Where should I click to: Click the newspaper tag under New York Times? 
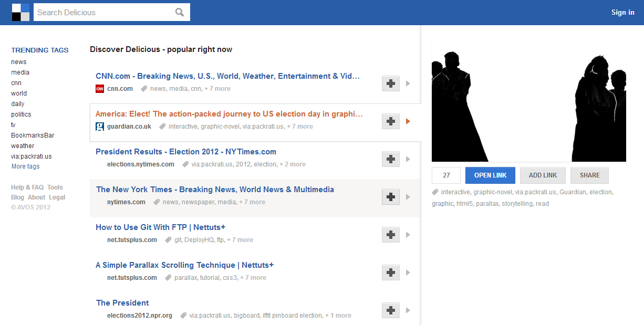point(198,202)
